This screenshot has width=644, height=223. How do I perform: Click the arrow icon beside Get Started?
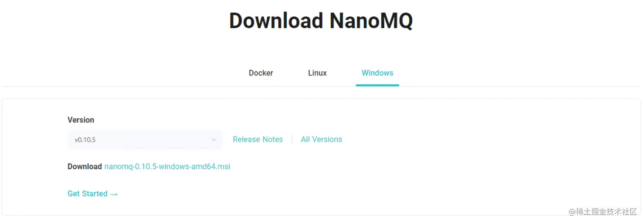click(x=114, y=194)
